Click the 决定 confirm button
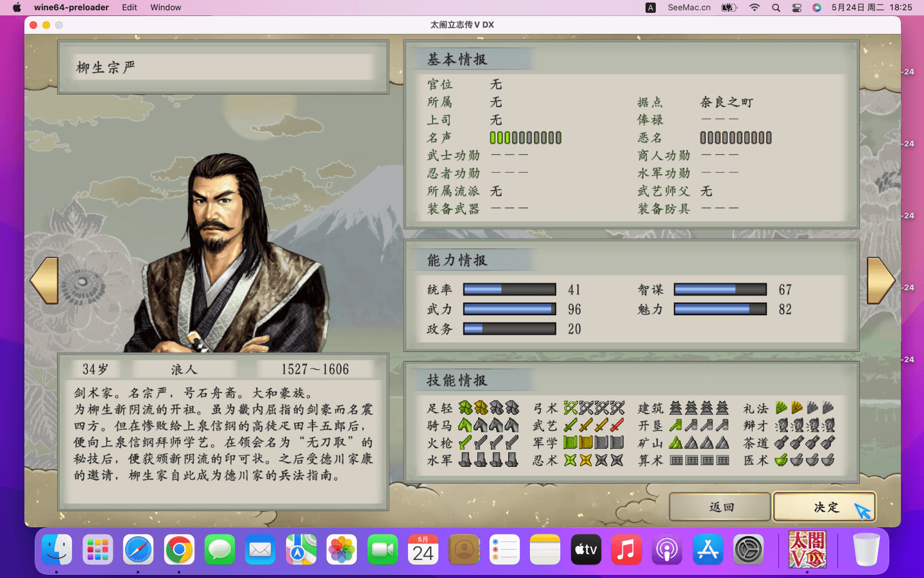Viewport: 924px width, 578px height. pos(824,507)
